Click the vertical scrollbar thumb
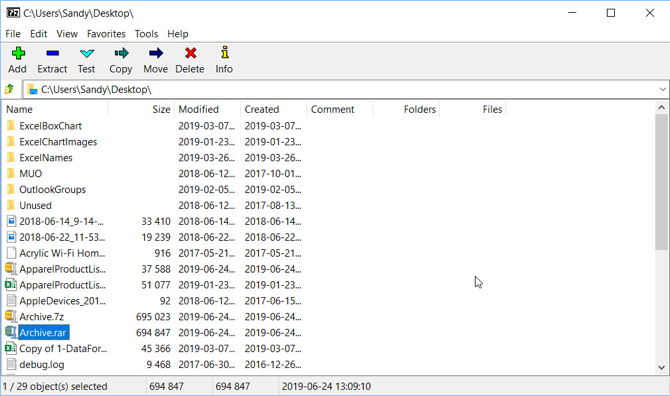Viewport: 670px width, 396px height. (661, 182)
